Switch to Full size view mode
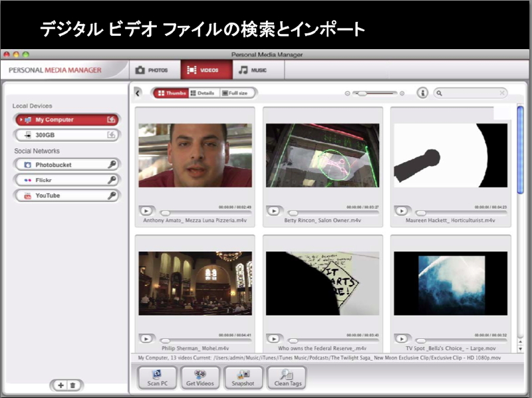The image size is (532, 398). pos(235,93)
